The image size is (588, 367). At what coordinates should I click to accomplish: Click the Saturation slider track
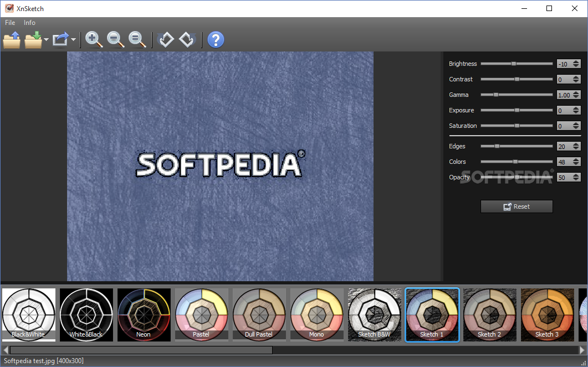point(517,126)
